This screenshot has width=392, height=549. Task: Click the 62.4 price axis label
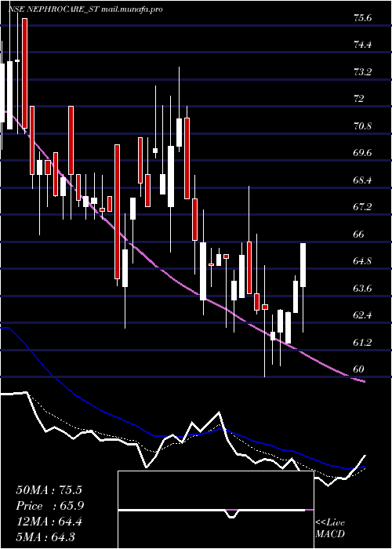362,315
